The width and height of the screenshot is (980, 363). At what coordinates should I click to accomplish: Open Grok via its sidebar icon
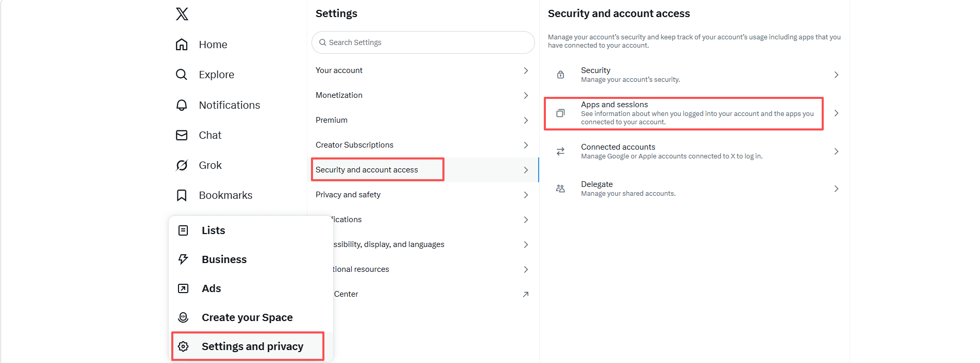[182, 165]
